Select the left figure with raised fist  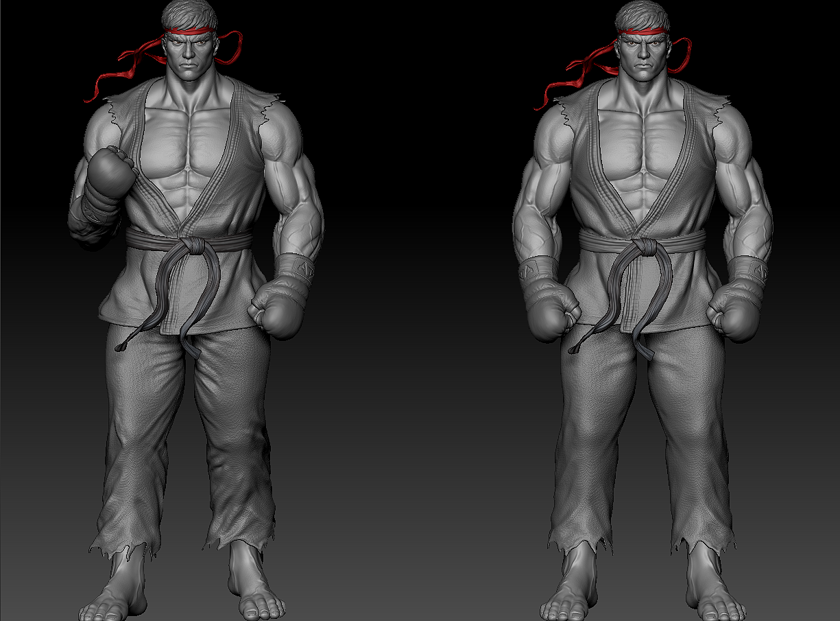pos(195,310)
